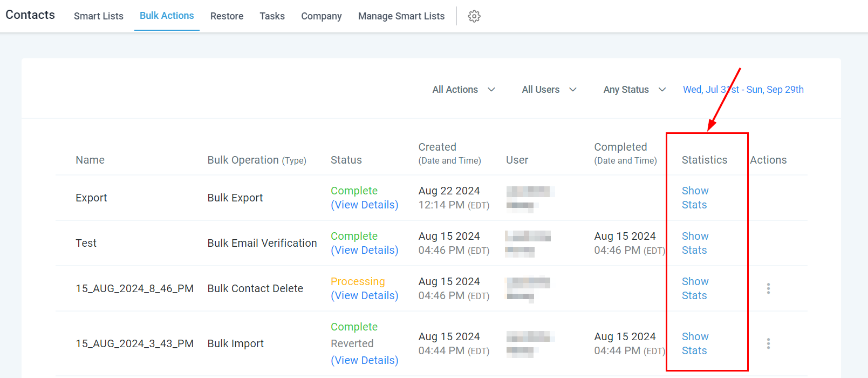
Task: Show Stats for Bulk Contact Delete row
Action: tap(695, 288)
